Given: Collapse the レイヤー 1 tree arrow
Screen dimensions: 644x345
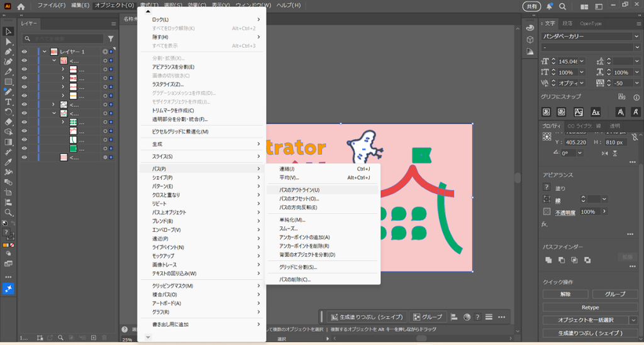Looking at the screenshot, I should 45,52.
